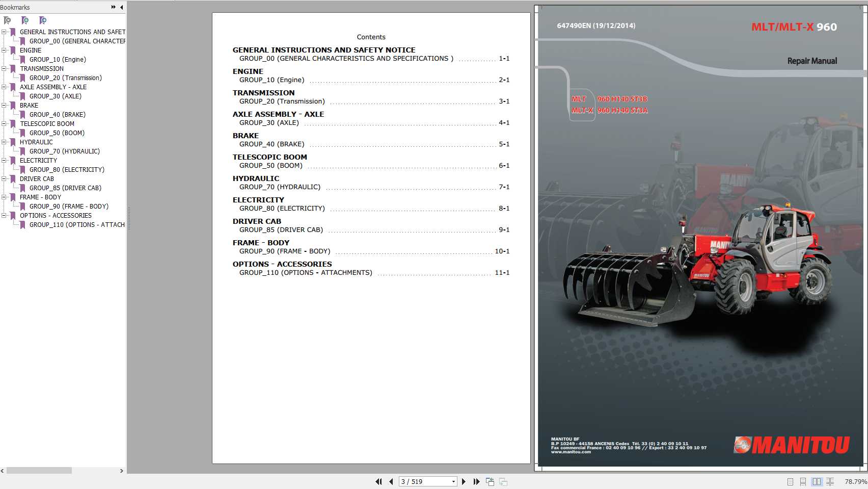Select the ENGINE bookmark label

31,50
